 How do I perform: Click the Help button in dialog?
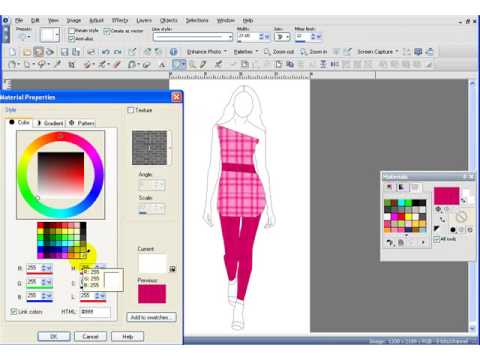pos(127,336)
